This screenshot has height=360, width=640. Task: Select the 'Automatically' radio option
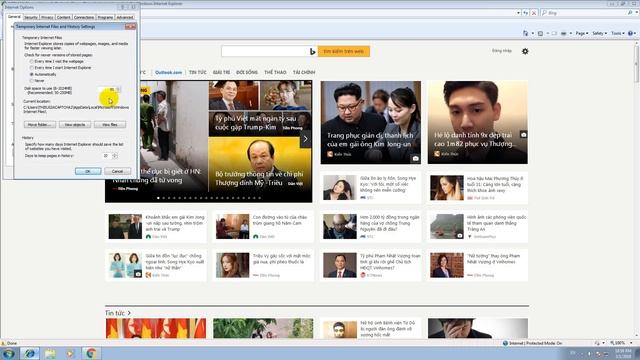tap(31, 74)
